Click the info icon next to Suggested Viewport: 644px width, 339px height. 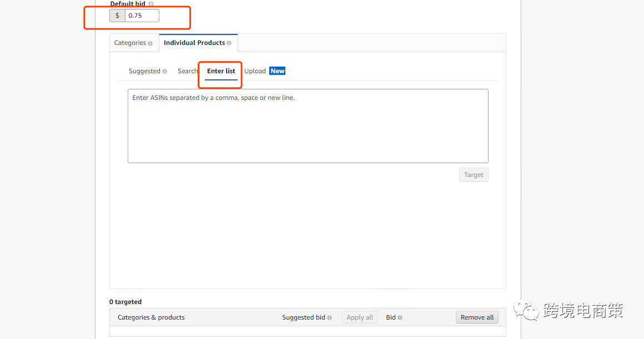[x=165, y=72]
